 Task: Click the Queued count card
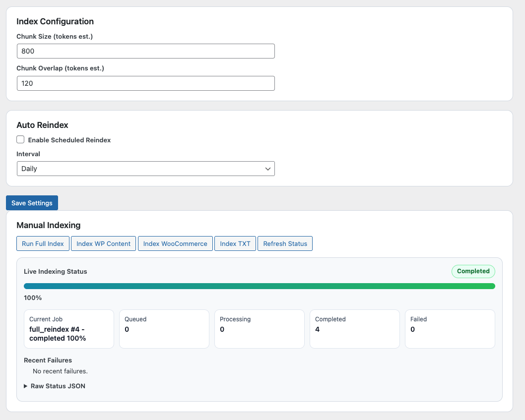pyautogui.click(x=164, y=329)
